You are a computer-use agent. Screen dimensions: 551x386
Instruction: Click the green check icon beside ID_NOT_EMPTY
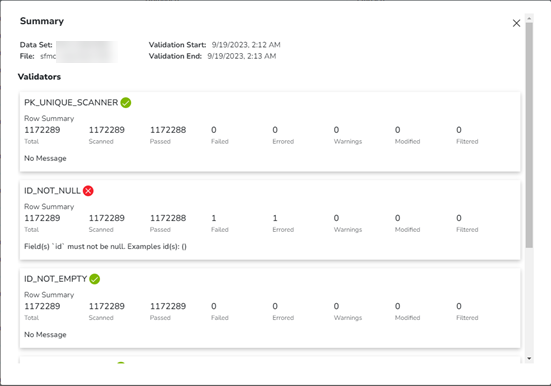coord(95,279)
